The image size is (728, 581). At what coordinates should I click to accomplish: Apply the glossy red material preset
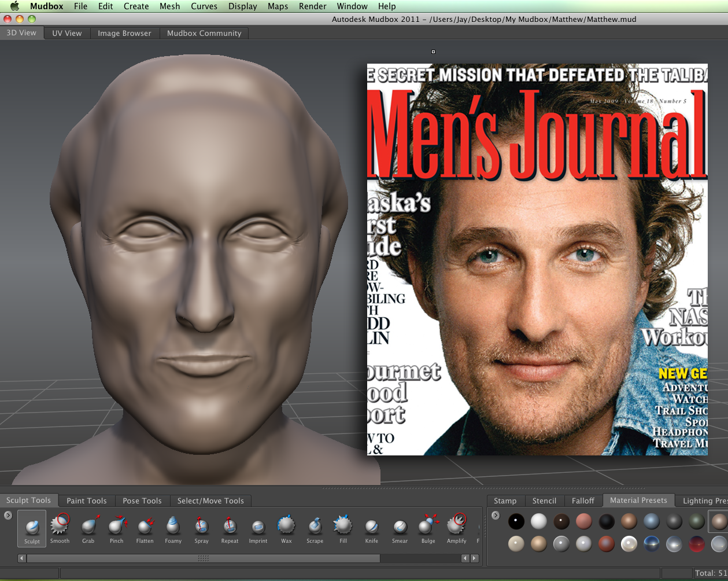coord(696,544)
